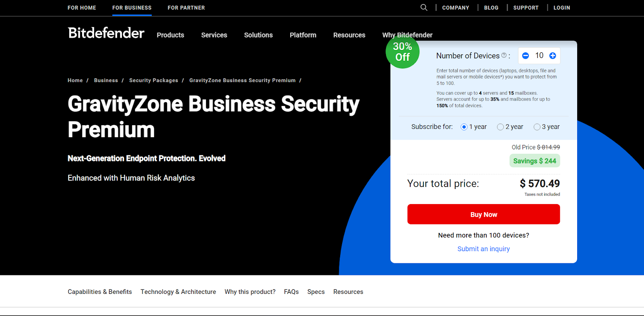This screenshot has height=316, width=644.
Task: Click the red Buy Now button
Action: click(483, 214)
